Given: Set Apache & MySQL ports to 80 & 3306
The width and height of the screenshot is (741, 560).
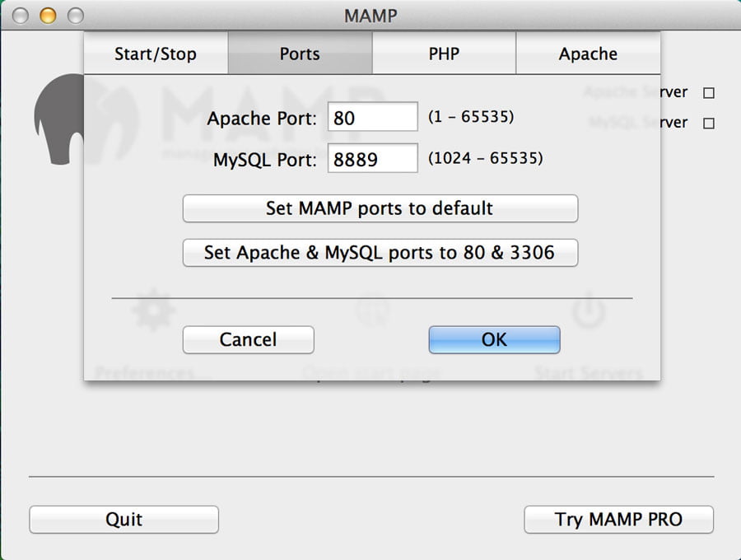Looking at the screenshot, I should pyautogui.click(x=380, y=252).
